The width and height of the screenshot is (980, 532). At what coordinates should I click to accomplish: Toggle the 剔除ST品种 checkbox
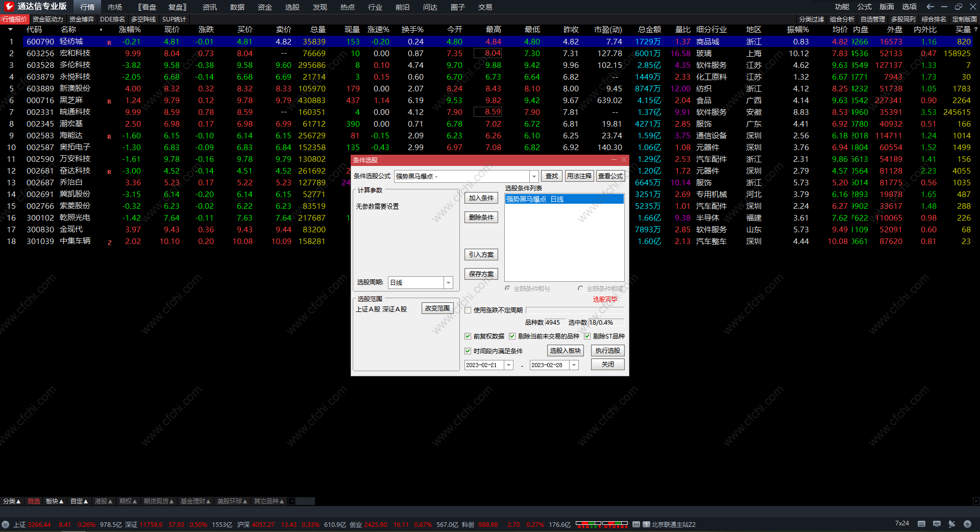[587, 336]
